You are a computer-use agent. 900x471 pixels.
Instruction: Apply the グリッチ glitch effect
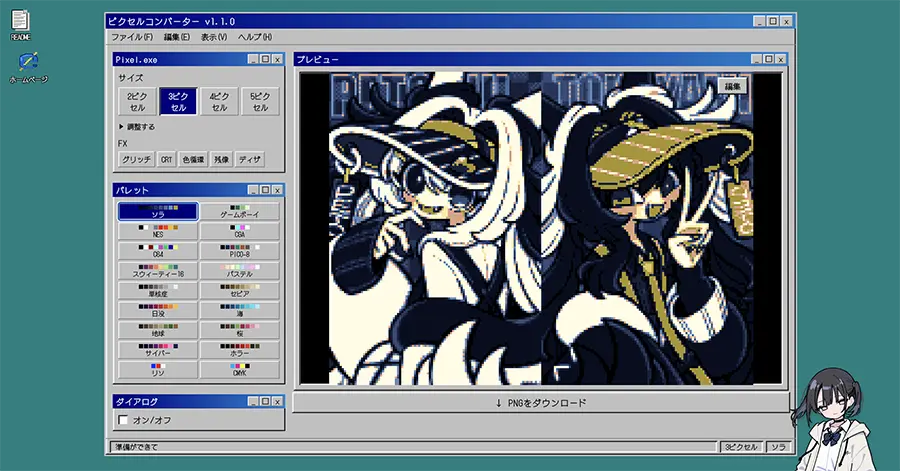click(136, 159)
